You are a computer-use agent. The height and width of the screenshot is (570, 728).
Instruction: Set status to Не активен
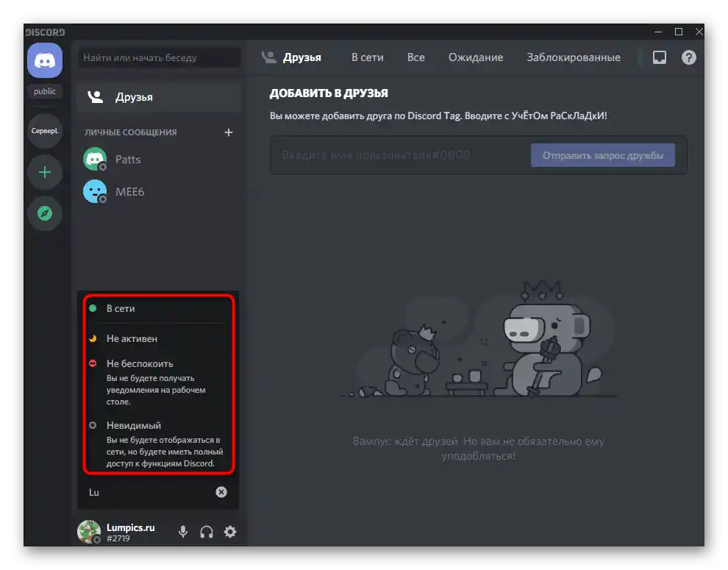[x=159, y=338]
